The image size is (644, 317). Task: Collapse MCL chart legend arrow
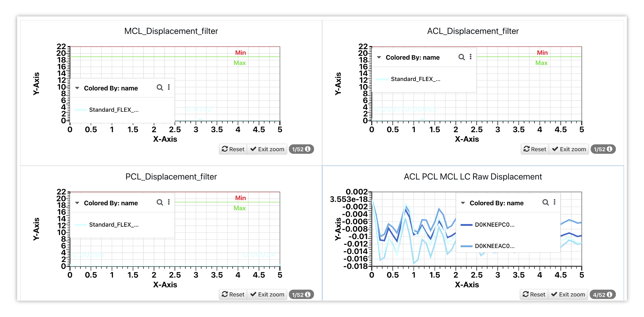[77, 88]
